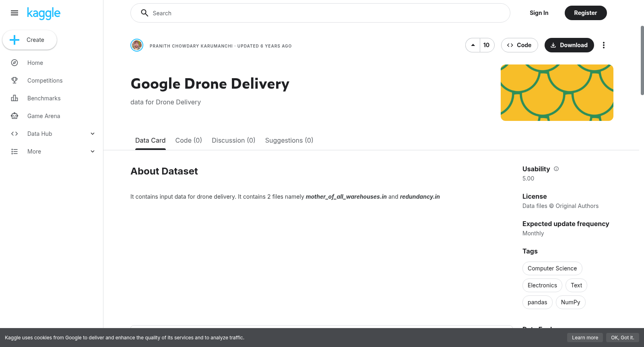This screenshot has height=347, width=644.
Task: Download the dataset
Action: pyautogui.click(x=569, y=45)
